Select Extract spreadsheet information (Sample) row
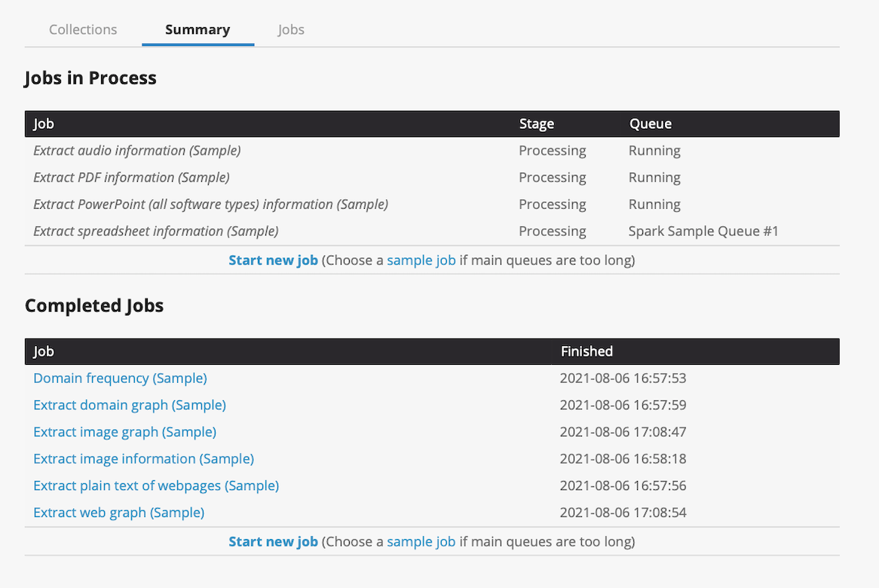 156,231
